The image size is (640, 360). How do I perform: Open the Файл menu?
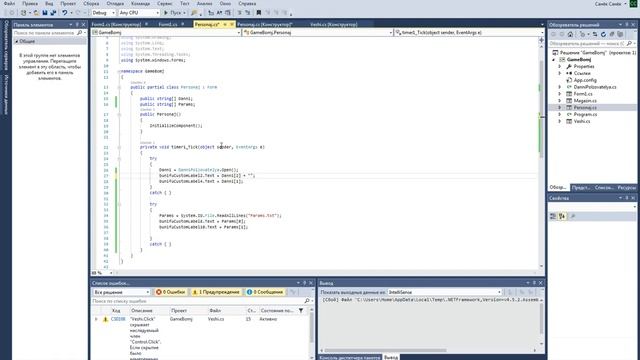tap(9, 3)
